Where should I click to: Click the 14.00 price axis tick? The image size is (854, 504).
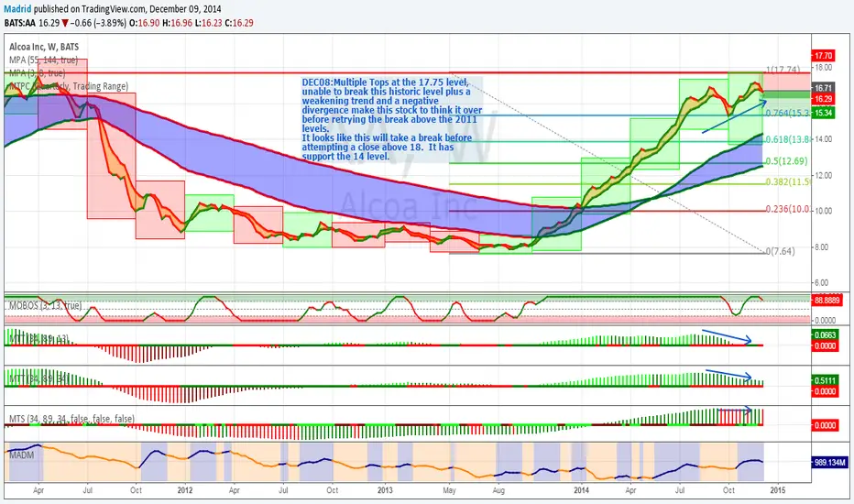[823, 139]
